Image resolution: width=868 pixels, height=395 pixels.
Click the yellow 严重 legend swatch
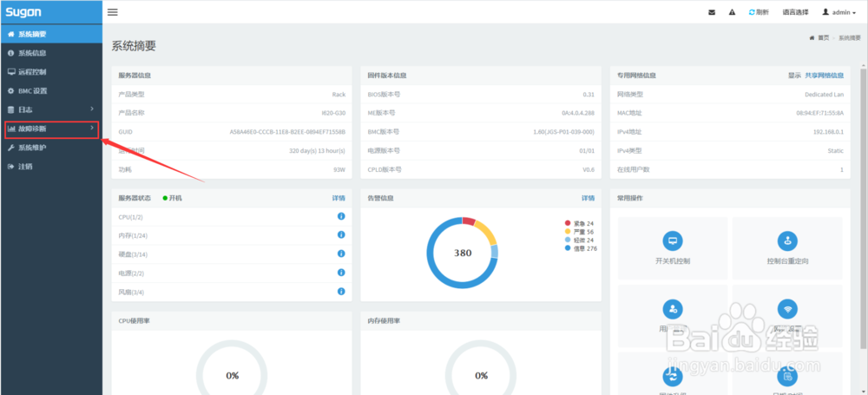pyautogui.click(x=568, y=232)
